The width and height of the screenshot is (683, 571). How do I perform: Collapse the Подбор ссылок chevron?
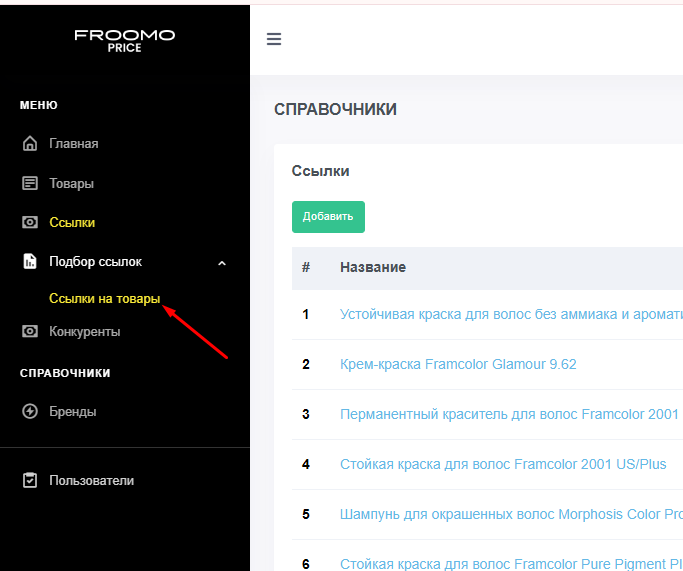pyautogui.click(x=222, y=263)
